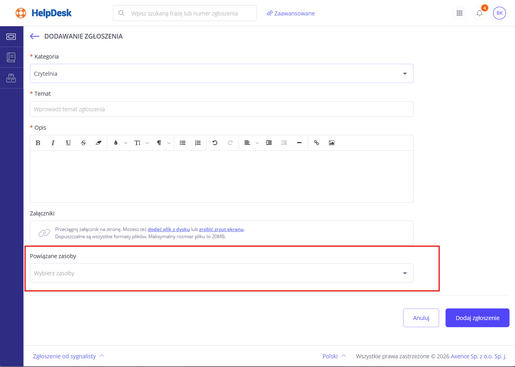Toggle underline formatting
The image size is (515, 367).
68,143
